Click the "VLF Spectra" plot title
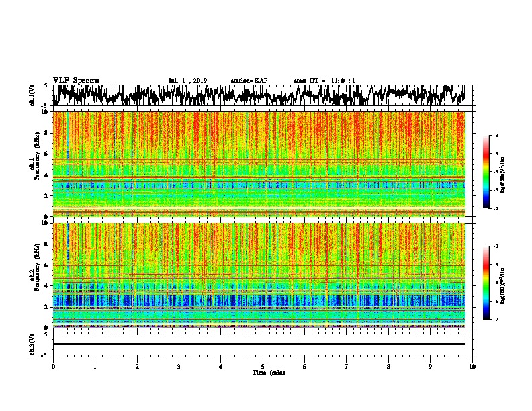The height and width of the screenshot is (411, 532). tap(76, 81)
